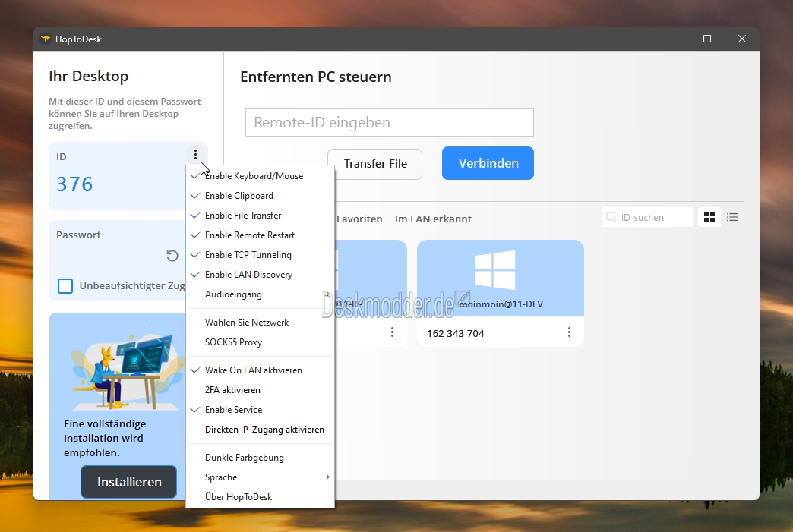Viewport: 793px width, 532px height.
Task: Close the HopToDesk window
Action: coord(742,39)
